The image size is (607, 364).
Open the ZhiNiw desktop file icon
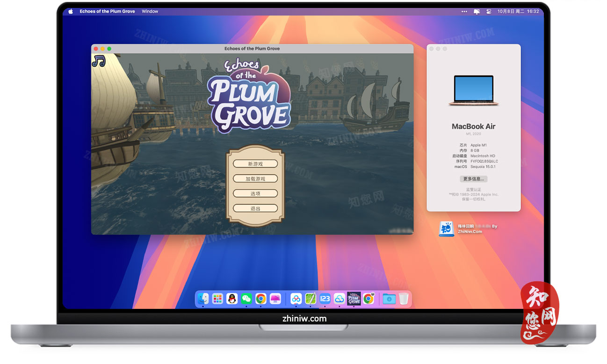coord(447,229)
